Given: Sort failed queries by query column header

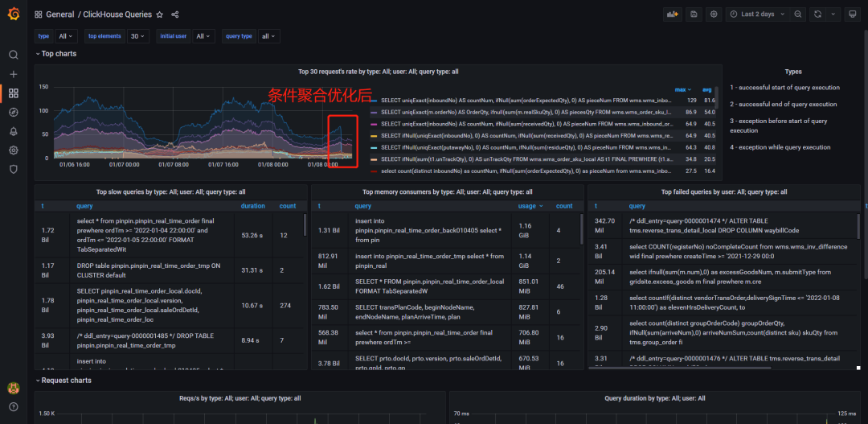Looking at the screenshot, I should point(637,206).
